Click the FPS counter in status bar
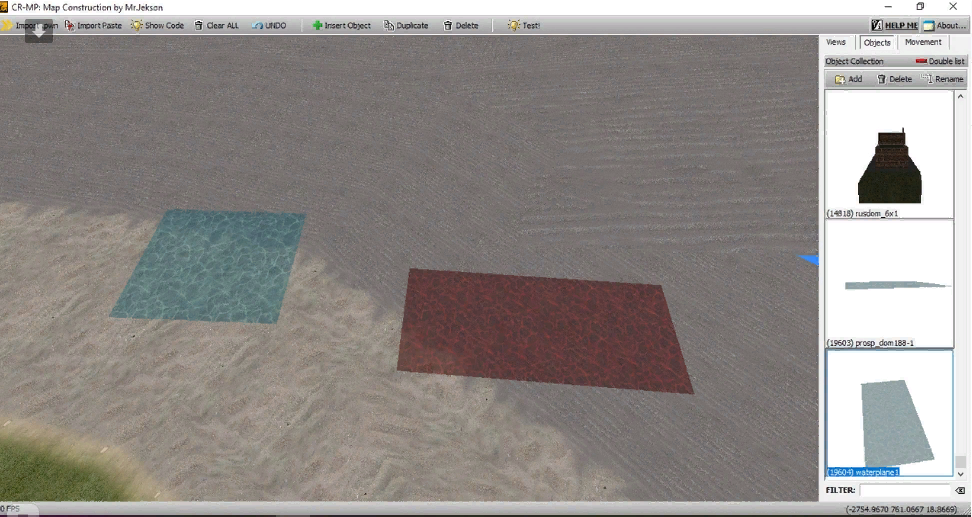972x517 pixels. click(x=10, y=509)
